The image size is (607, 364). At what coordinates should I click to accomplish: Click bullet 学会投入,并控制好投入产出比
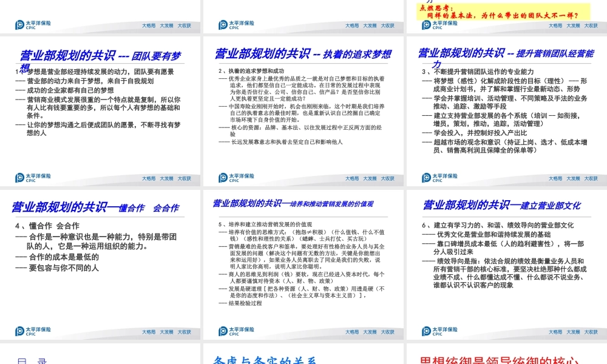(x=474, y=133)
